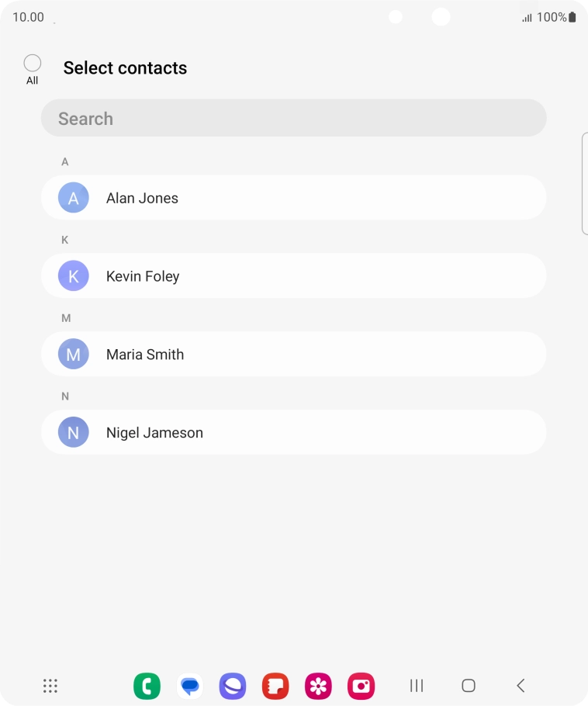Viewport: 588px width, 706px height.
Task: Open the red Notes app
Action: (x=275, y=686)
